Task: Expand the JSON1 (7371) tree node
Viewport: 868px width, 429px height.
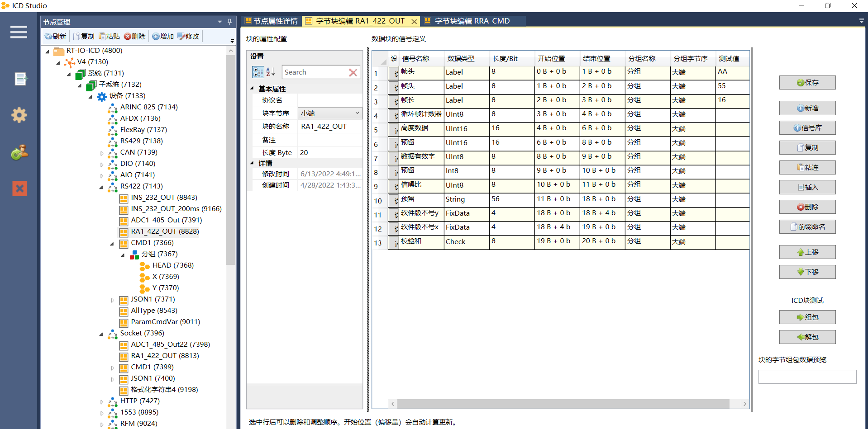Action: 112,300
